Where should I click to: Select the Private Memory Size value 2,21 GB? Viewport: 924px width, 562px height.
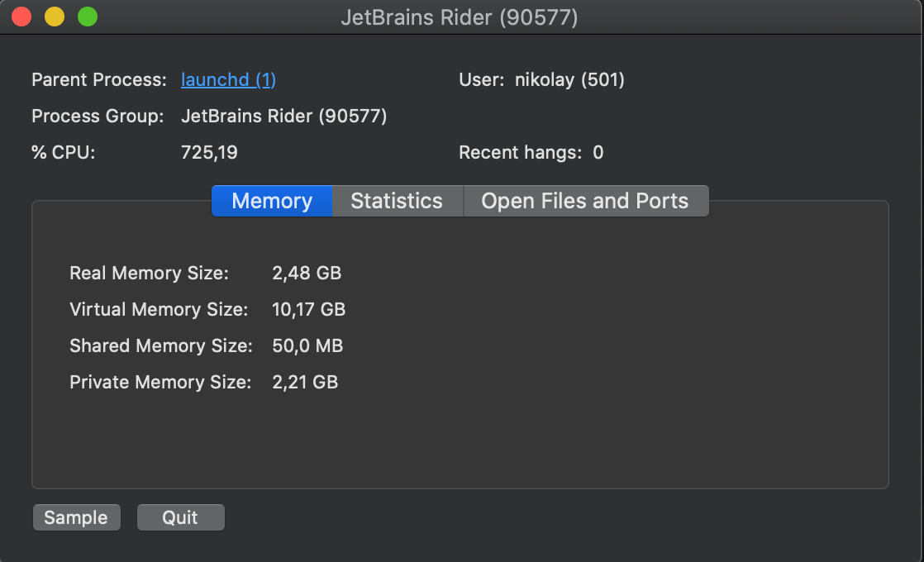pyautogui.click(x=305, y=383)
